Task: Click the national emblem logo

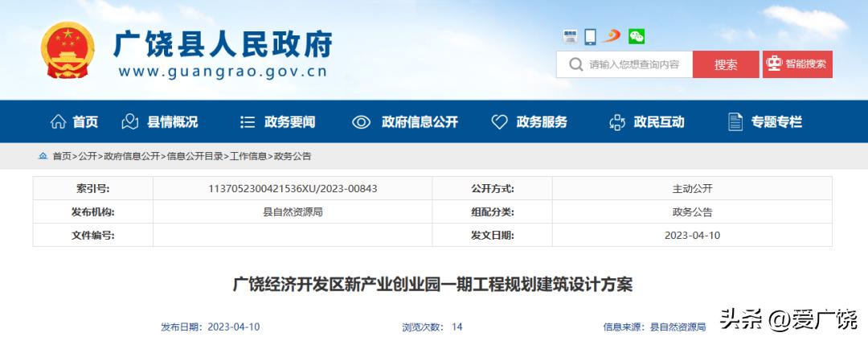Action: click(x=68, y=49)
